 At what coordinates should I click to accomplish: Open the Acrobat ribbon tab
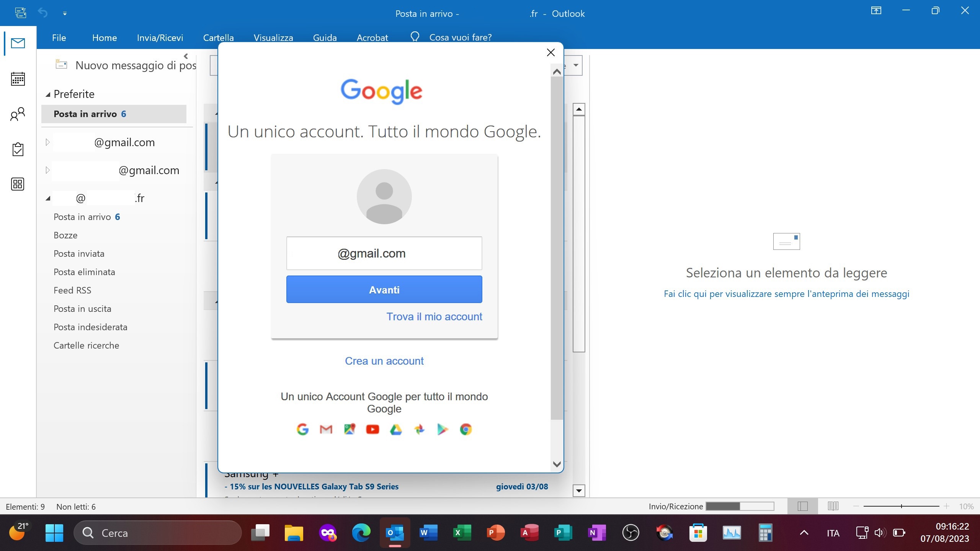click(x=372, y=37)
